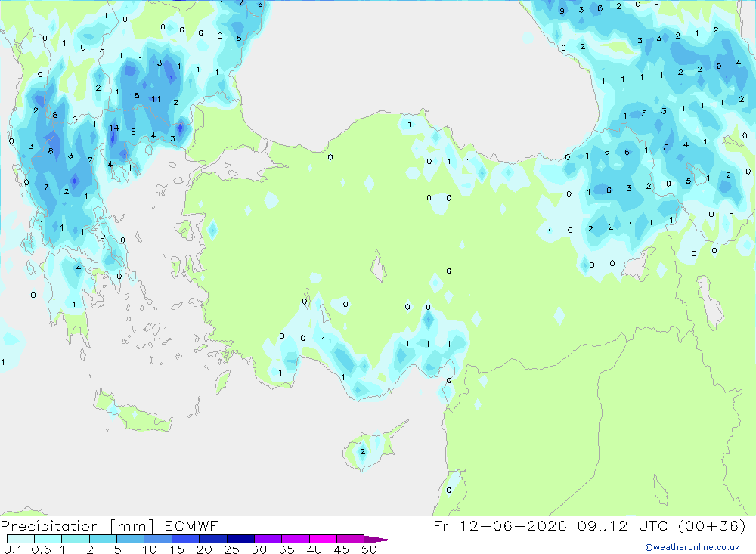
Task: Select the 10–15 mm legend swatch
Action: (158, 539)
